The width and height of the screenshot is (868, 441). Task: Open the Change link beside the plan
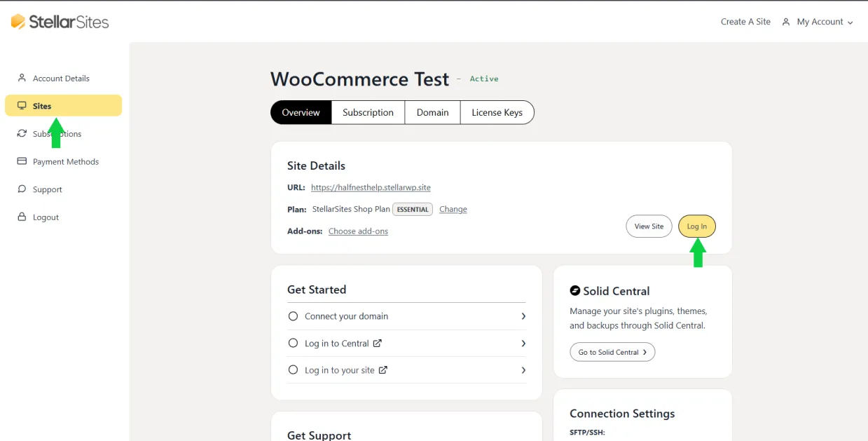point(453,209)
